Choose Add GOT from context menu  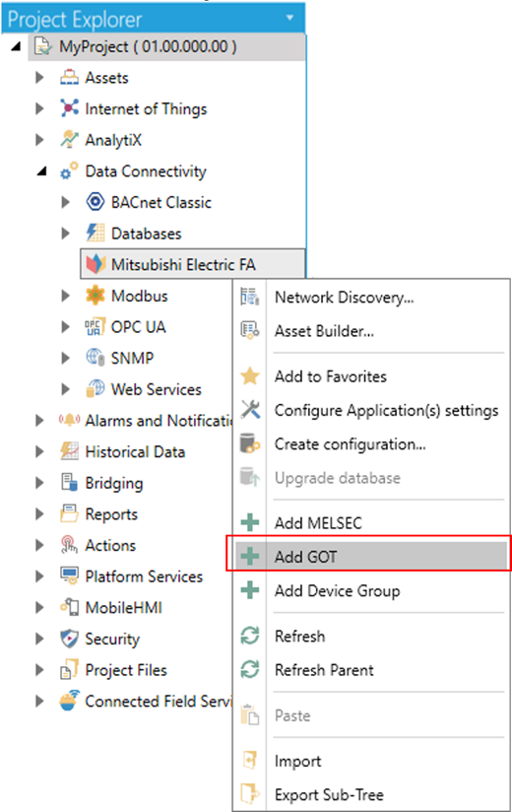[371, 556]
